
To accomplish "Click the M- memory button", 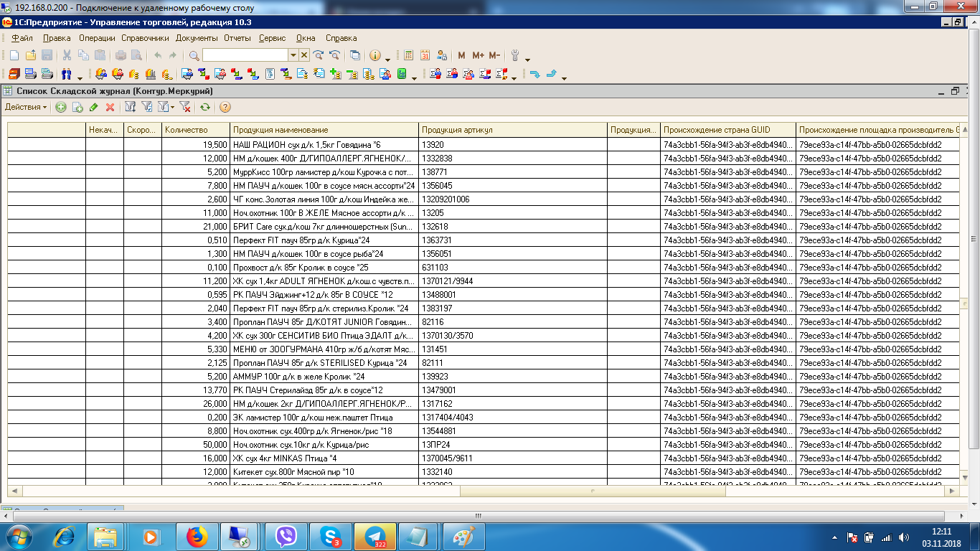I will coord(494,55).
